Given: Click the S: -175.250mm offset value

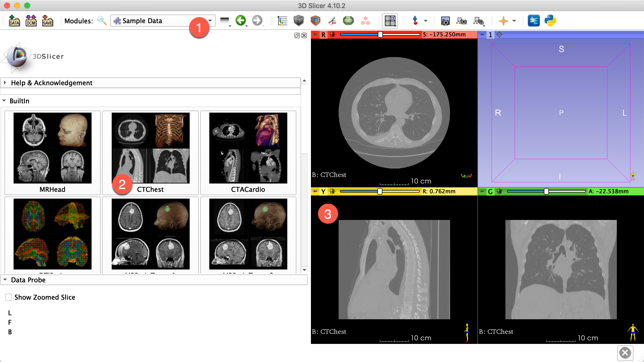Looking at the screenshot, I should [x=445, y=34].
